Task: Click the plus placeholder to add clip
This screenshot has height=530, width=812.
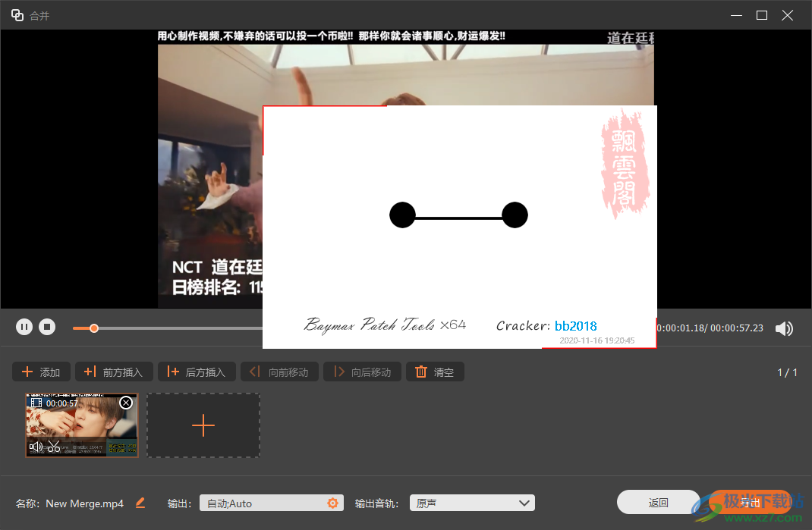Action: click(x=203, y=425)
